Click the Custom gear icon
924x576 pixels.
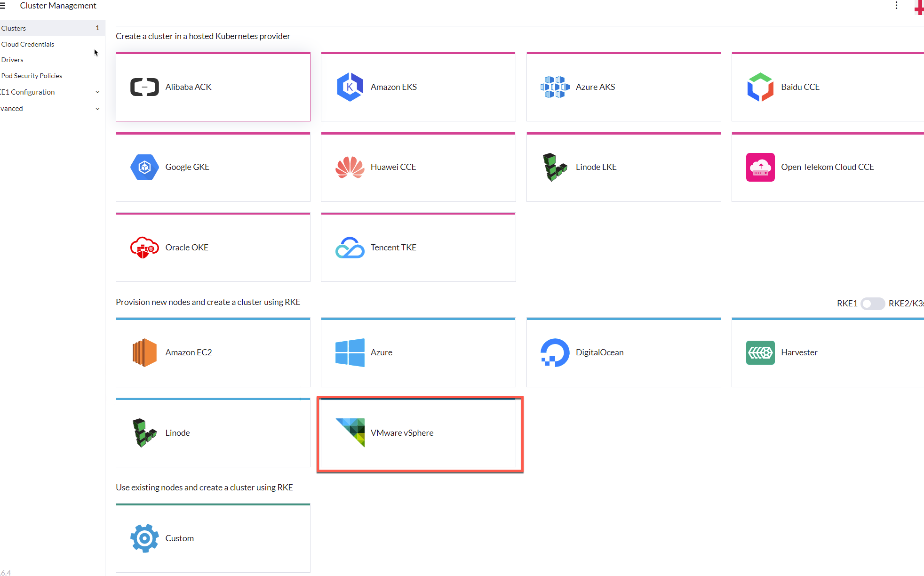coord(144,538)
